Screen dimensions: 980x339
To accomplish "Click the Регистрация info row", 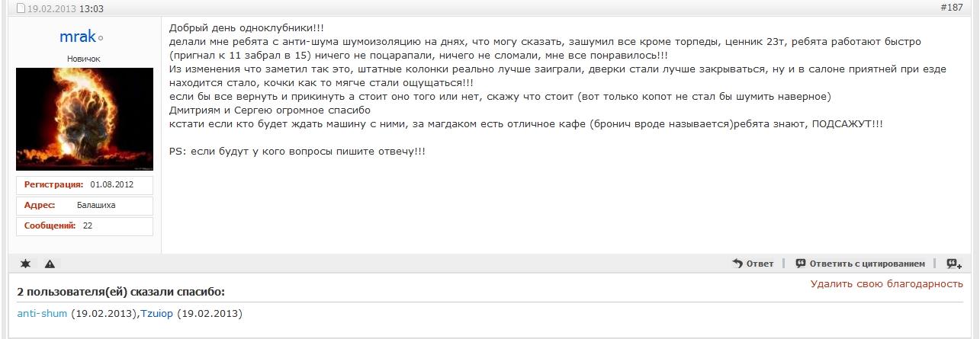I will pos(85,185).
